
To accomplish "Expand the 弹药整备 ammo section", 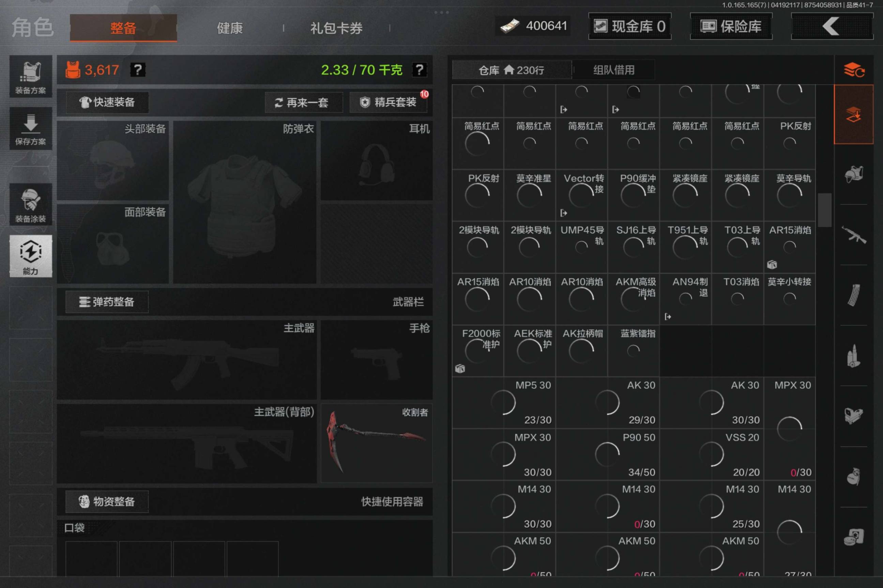I will (x=107, y=302).
